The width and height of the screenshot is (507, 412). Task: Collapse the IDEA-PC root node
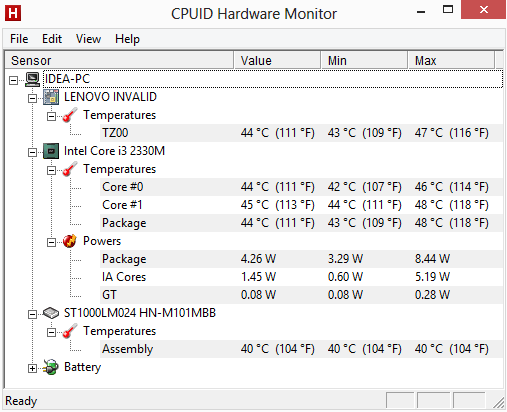(13, 80)
